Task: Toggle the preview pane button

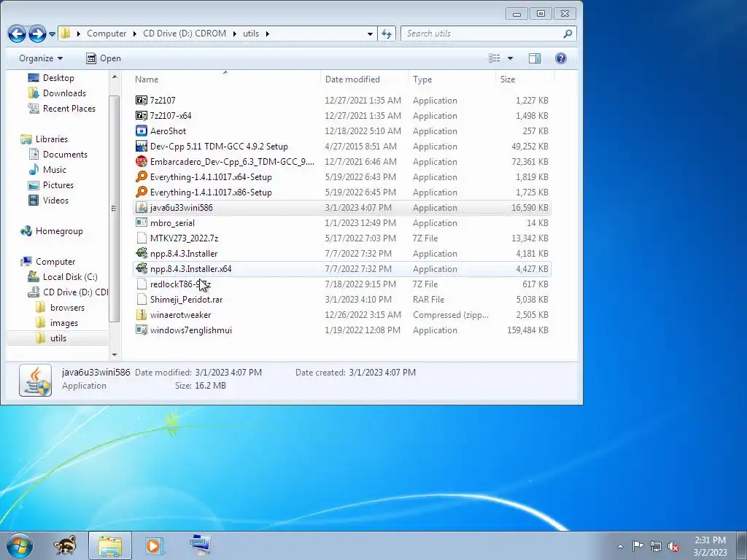Action: click(535, 58)
